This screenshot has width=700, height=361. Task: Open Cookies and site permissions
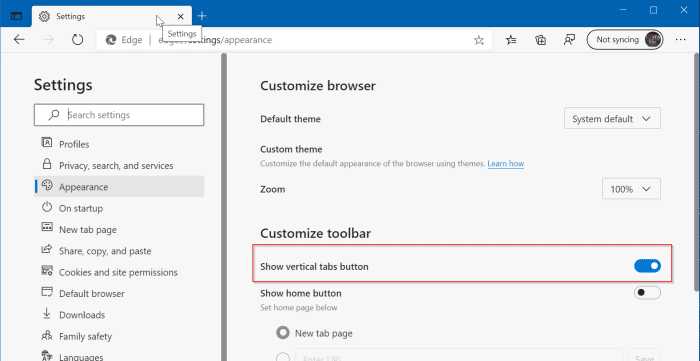click(119, 272)
